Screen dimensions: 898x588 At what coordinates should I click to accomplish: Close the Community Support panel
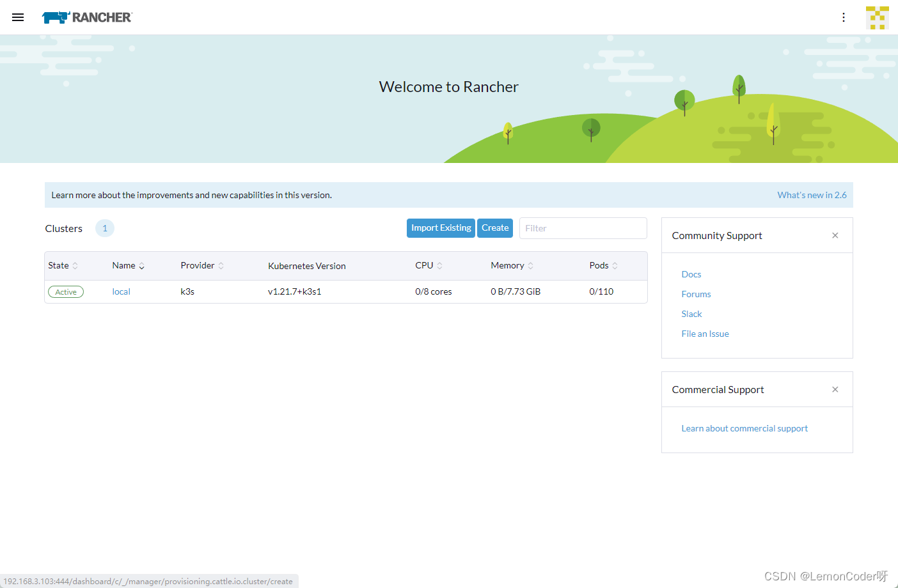[x=835, y=235]
